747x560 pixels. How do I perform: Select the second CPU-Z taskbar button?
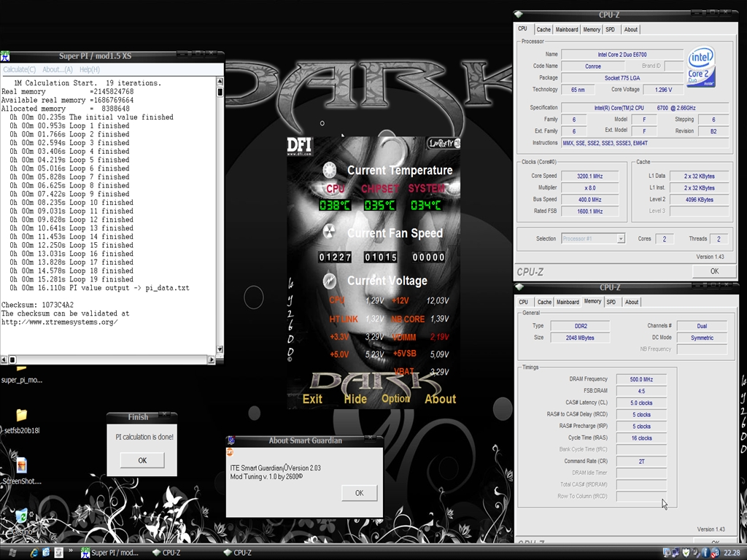(238, 553)
